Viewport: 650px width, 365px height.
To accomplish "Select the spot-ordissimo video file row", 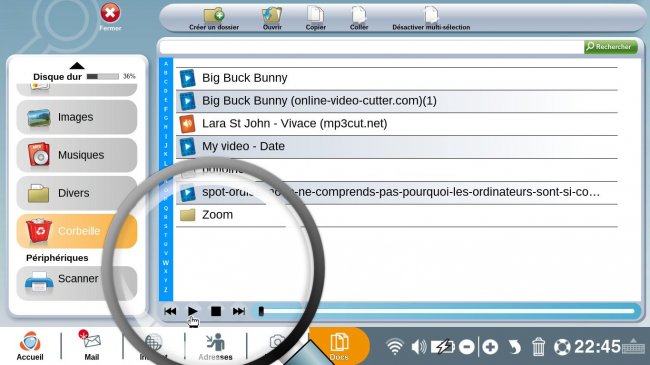I will [x=397, y=192].
